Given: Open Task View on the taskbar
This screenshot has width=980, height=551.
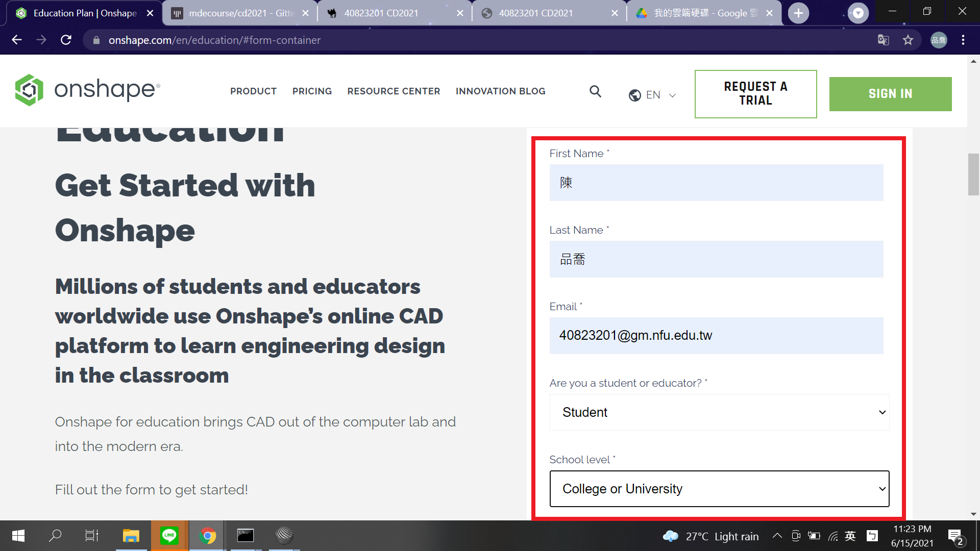Looking at the screenshot, I should [92, 536].
